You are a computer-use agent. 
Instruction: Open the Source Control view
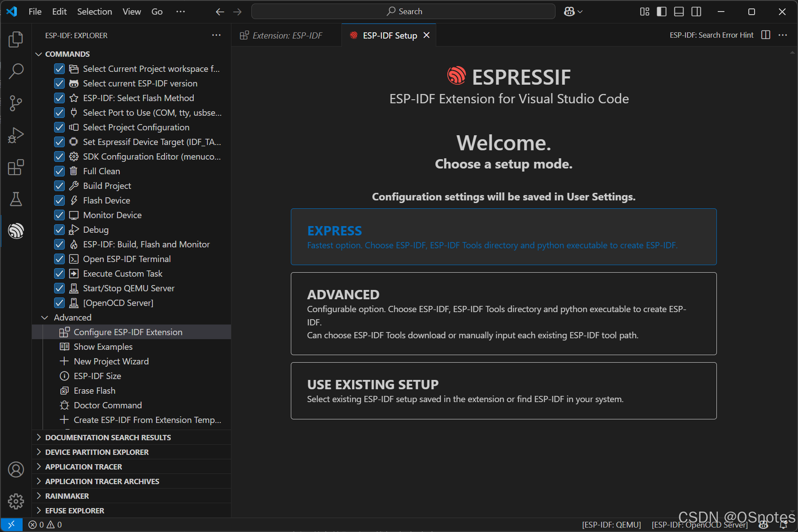tap(16, 103)
